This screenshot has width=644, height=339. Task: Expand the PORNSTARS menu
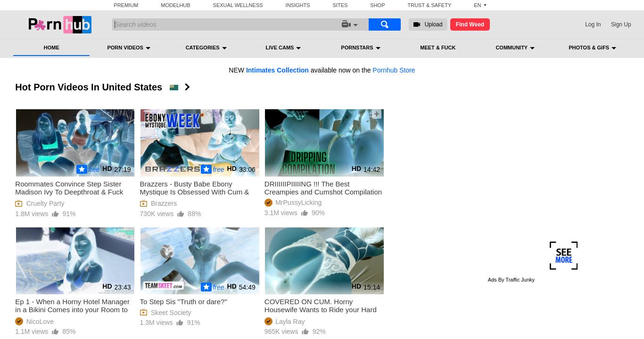point(361,48)
